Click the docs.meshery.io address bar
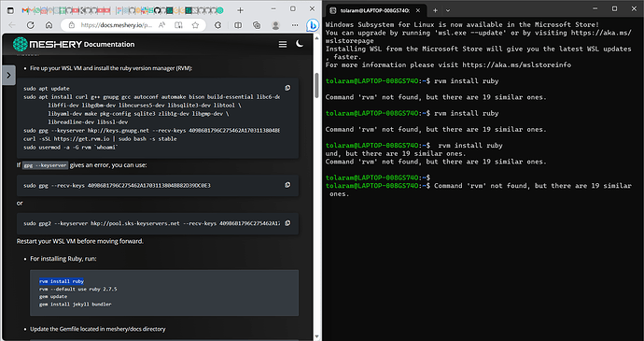 (117, 25)
